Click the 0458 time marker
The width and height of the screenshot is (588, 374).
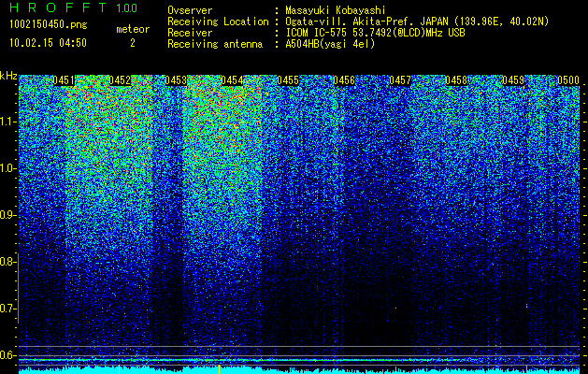(456, 80)
